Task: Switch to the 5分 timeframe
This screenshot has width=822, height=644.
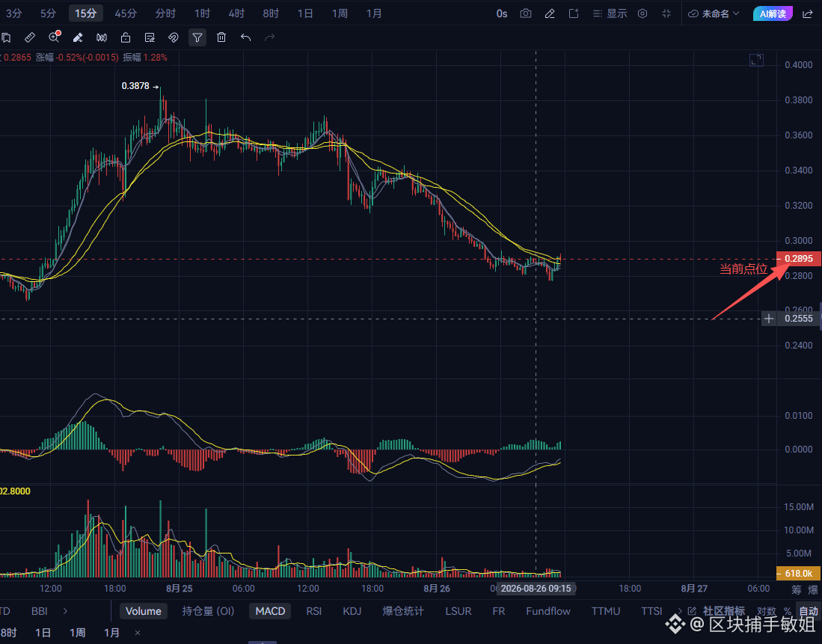Action: (x=48, y=13)
